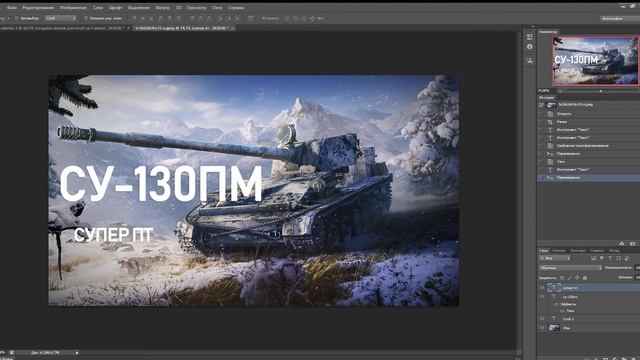
Task: Click lock image pixels brush icon
Action: tap(569, 278)
